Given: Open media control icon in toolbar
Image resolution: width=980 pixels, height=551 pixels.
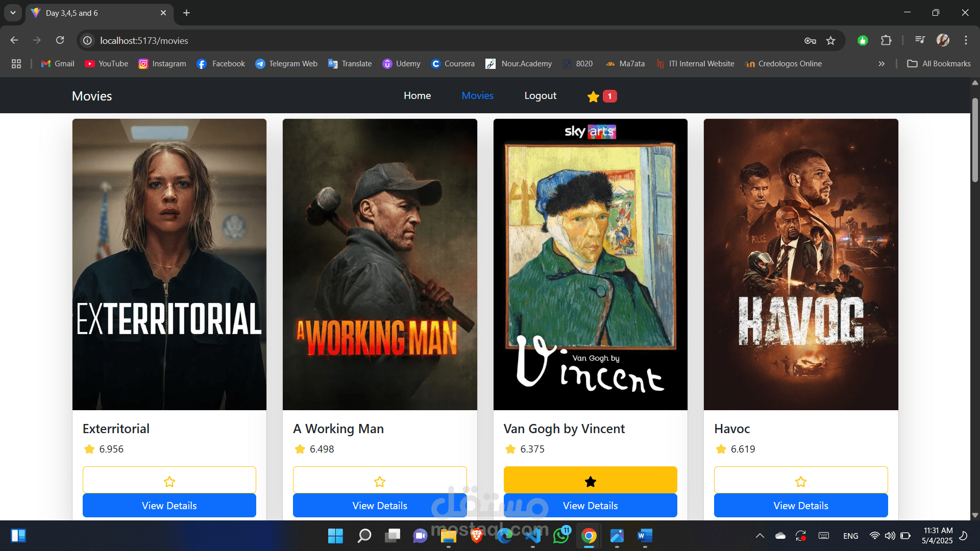Looking at the screenshot, I should click(x=920, y=40).
